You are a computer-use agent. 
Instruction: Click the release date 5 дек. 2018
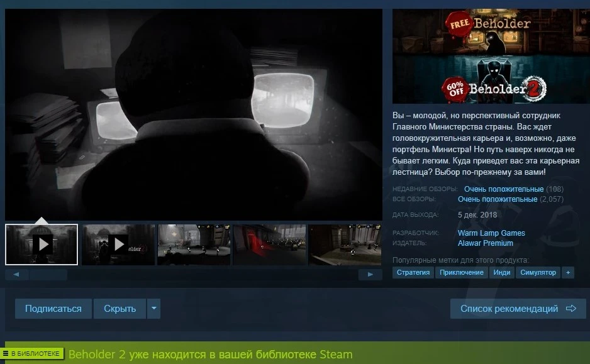(x=477, y=215)
